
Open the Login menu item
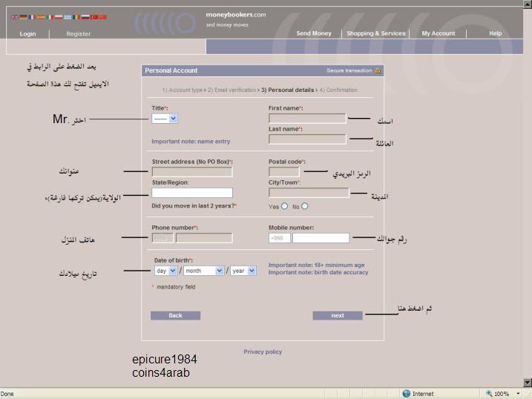click(27, 33)
